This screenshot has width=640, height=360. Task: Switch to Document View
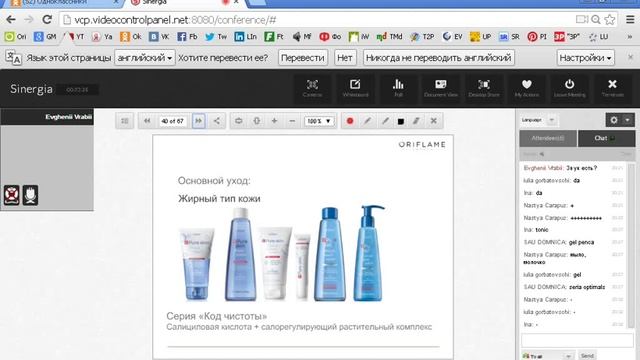[x=441, y=88]
